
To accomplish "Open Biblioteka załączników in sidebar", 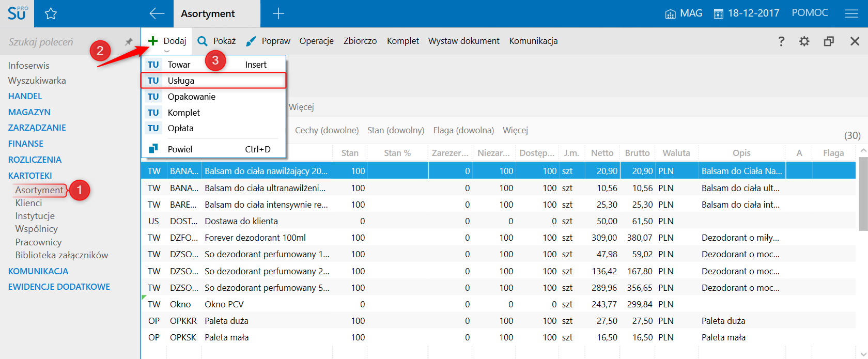I will (61, 255).
